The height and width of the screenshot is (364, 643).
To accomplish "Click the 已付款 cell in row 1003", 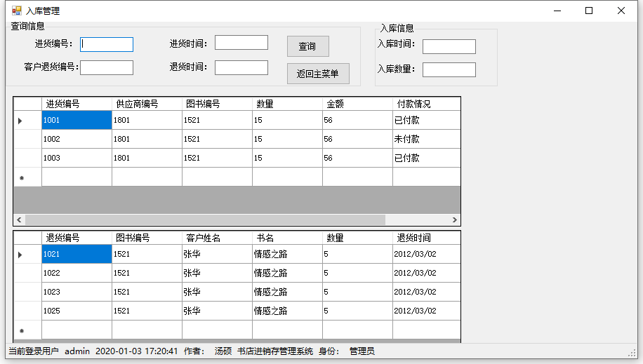I will [x=427, y=158].
